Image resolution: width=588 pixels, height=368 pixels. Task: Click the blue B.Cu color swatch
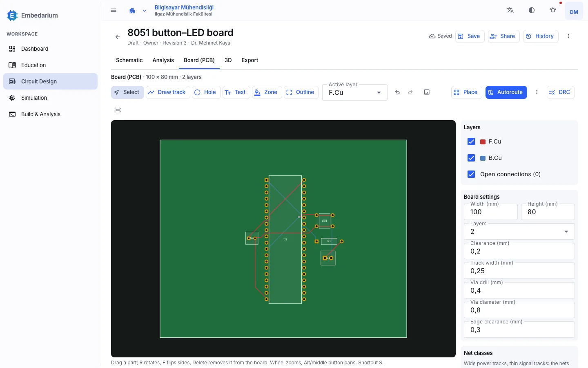tap(483, 158)
